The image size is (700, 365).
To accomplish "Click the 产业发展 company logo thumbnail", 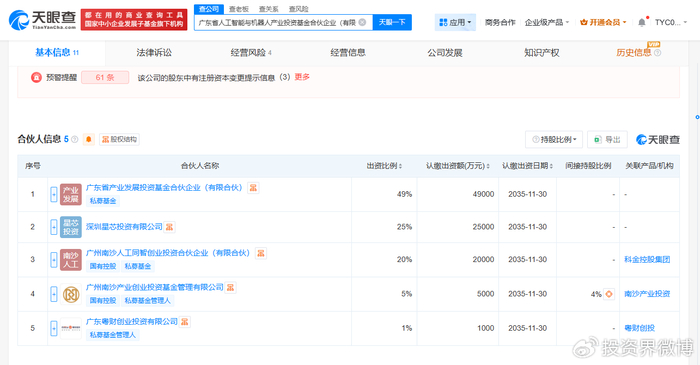I will pyautogui.click(x=71, y=195).
